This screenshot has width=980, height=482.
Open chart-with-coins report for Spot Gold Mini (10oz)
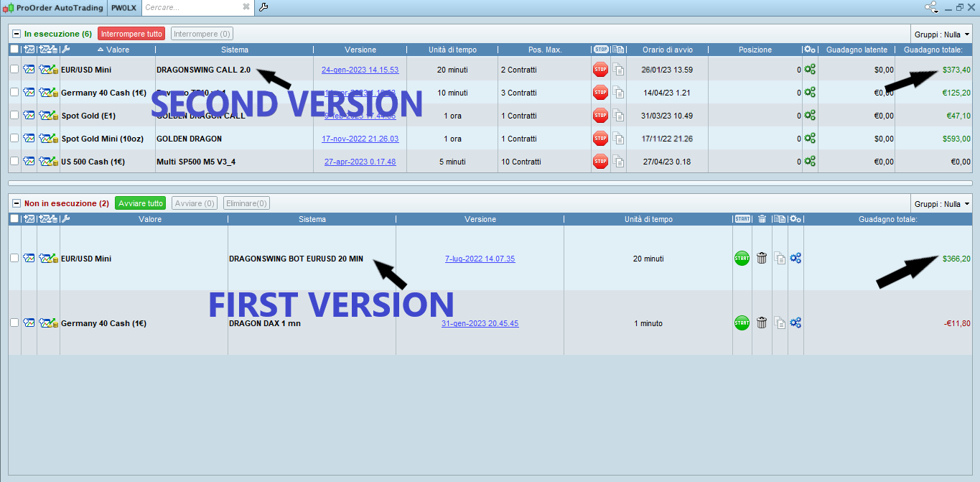(x=48, y=139)
